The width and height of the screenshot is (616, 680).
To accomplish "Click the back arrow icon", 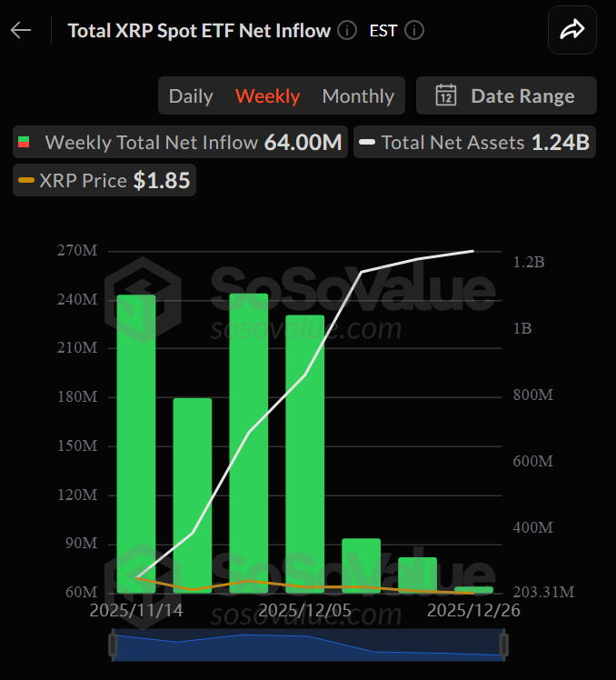I will point(21,30).
